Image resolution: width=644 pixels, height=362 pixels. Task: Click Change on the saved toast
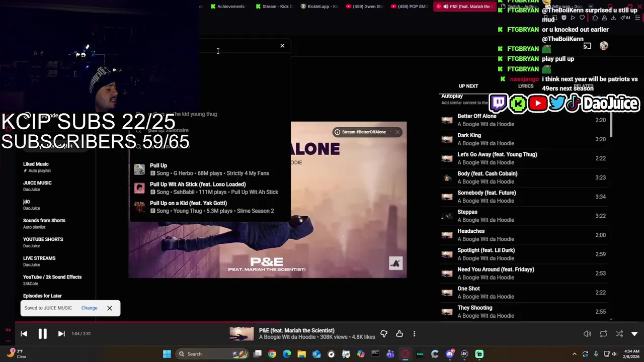tap(89, 308)
